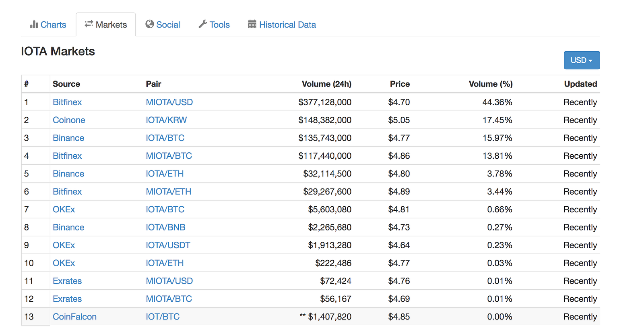644x336 pixels.
Task: Sort by Volume (24h) column header
Action: tap(326, 84)
